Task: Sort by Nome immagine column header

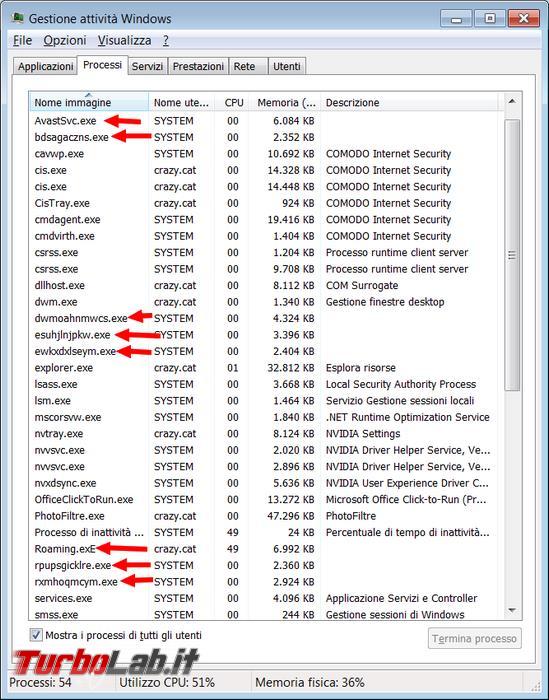Action: (x=89, y=102)
